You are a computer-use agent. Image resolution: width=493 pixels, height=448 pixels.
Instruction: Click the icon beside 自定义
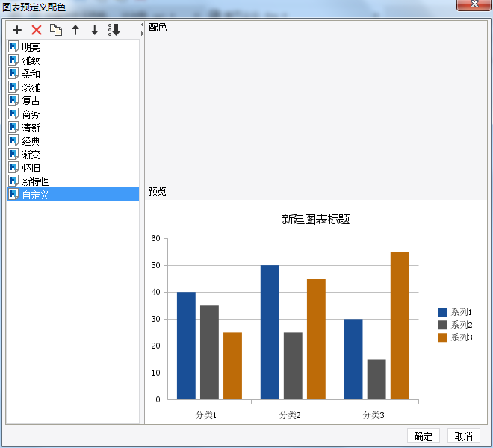[13, 195]
